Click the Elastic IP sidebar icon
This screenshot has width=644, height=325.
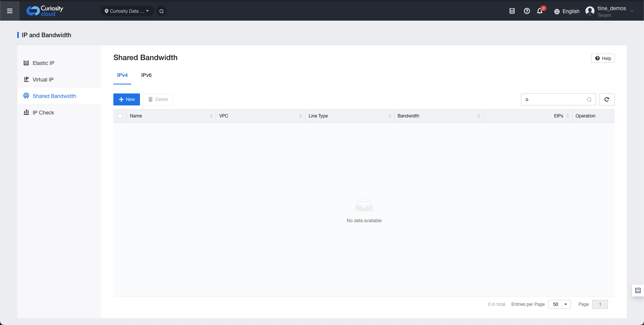(26, 63)
